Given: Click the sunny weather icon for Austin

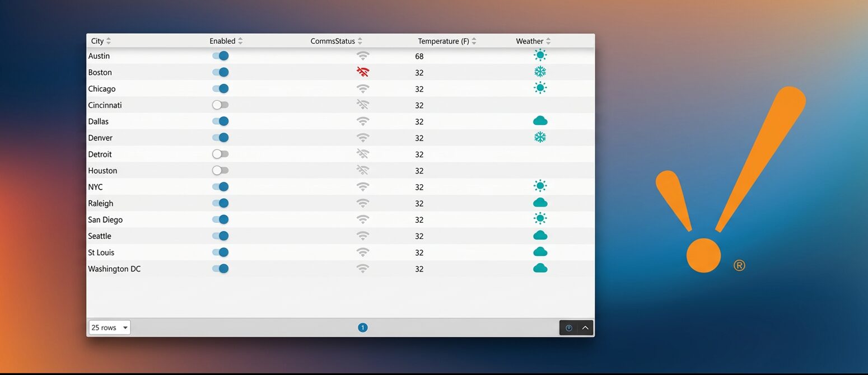Looking at the screenshot, I should click(540, 55).
